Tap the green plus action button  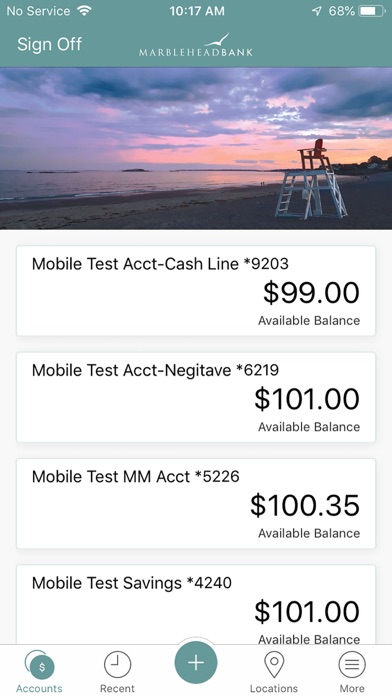coord(196,662)
